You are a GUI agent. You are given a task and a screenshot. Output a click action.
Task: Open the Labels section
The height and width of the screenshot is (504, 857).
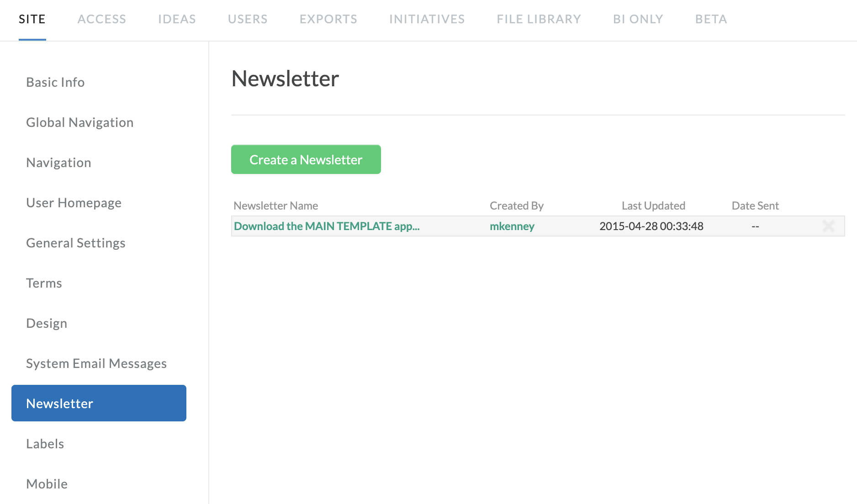[45, 444]
